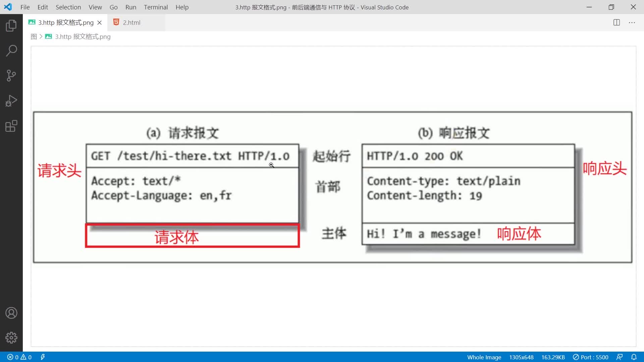Viewport: 644px width, 362px height.
Task: Open Source Control view
Action: point(11,76)
